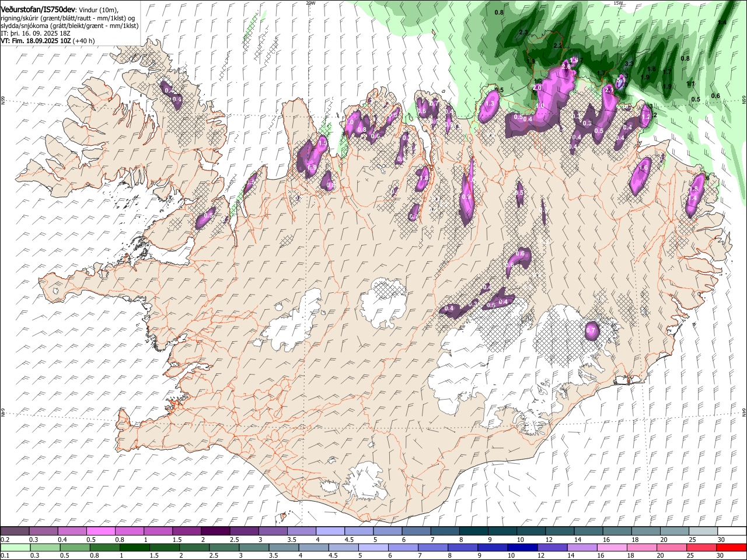The height and width of the screenshot is (560, 747).
Task: Click the palest green 0.1 legend swatch
Action: 15,548
